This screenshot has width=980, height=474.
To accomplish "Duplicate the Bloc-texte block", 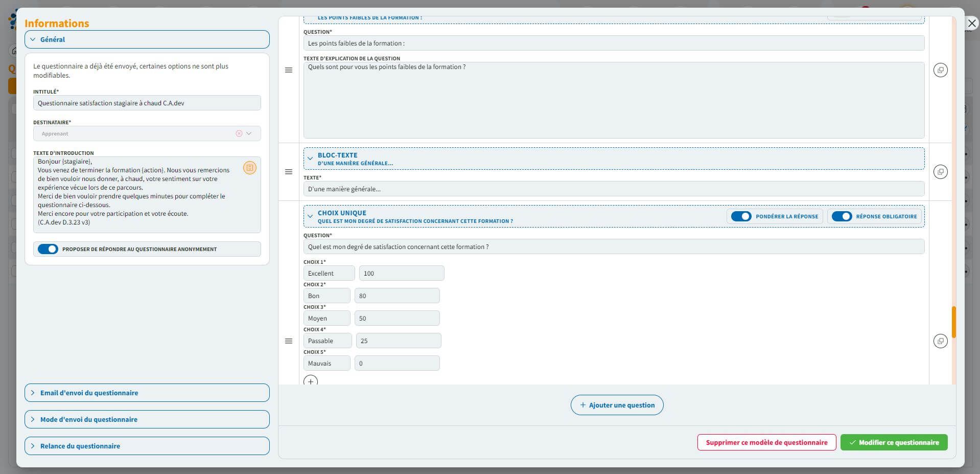I will click(x=940, y=172).
